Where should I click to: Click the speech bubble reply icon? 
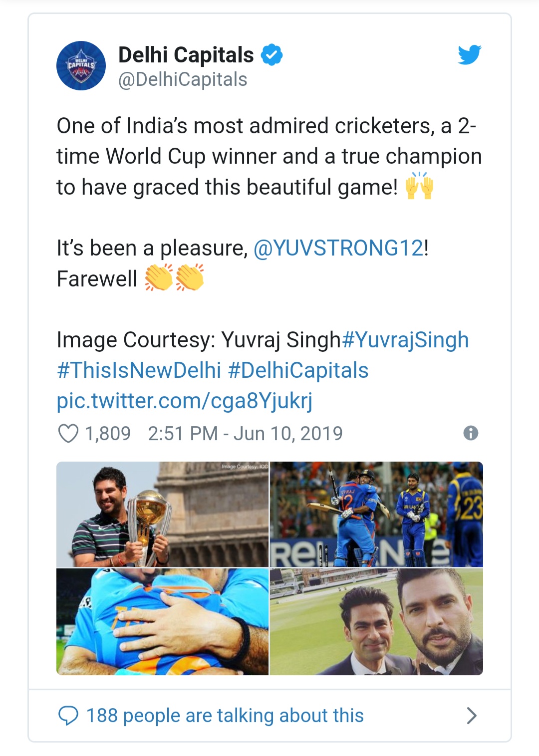[68, 716]
